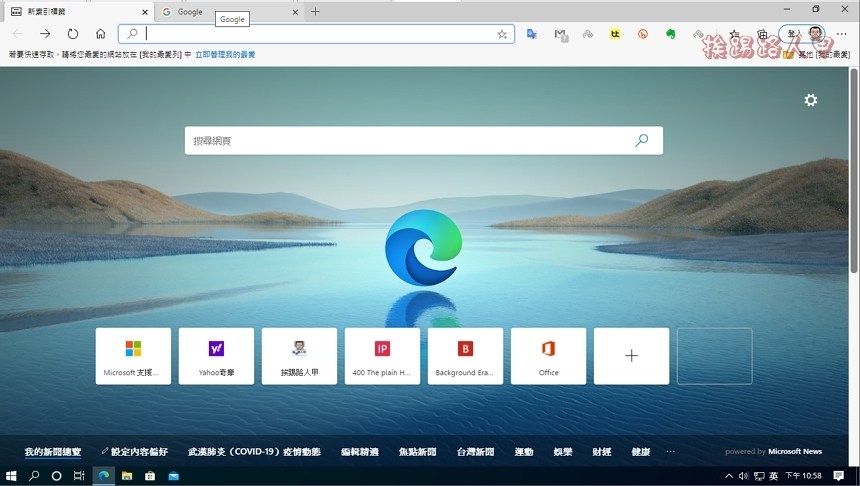The height and width of the screenshot is (486, 860).
Task: Open taskbar search magnifier
Action: pos(34,476)
